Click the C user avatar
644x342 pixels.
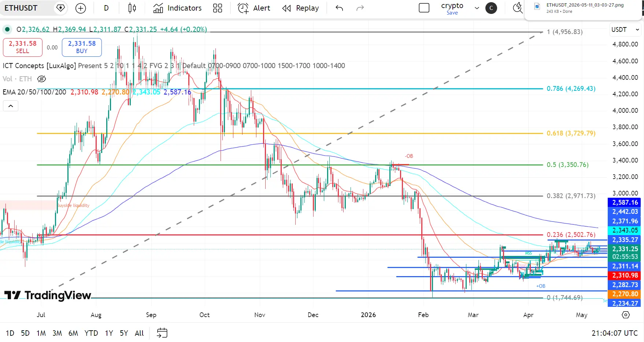[x=491, y=8]
